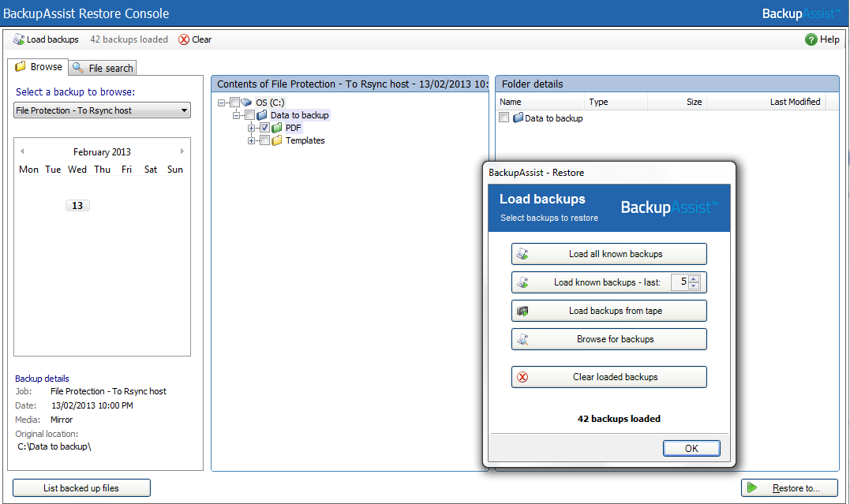The width and height of the screenshot is (850, 504).
Task: Click the Data to backup folder icon in tree
Action: [262, 115]
